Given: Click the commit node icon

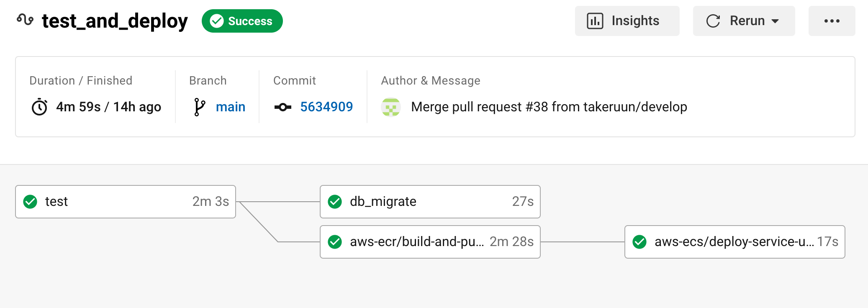Looking at the screenshot, I should click(x=283, y=107).
